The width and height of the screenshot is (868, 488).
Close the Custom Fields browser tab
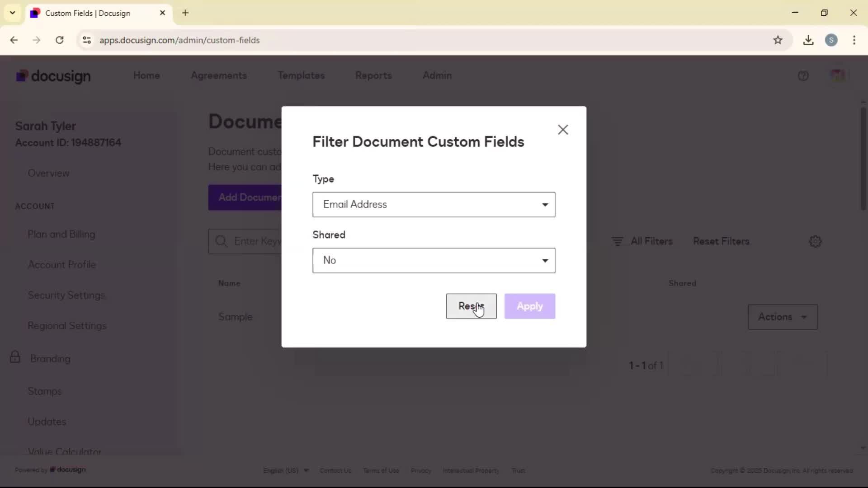(162, 13)
